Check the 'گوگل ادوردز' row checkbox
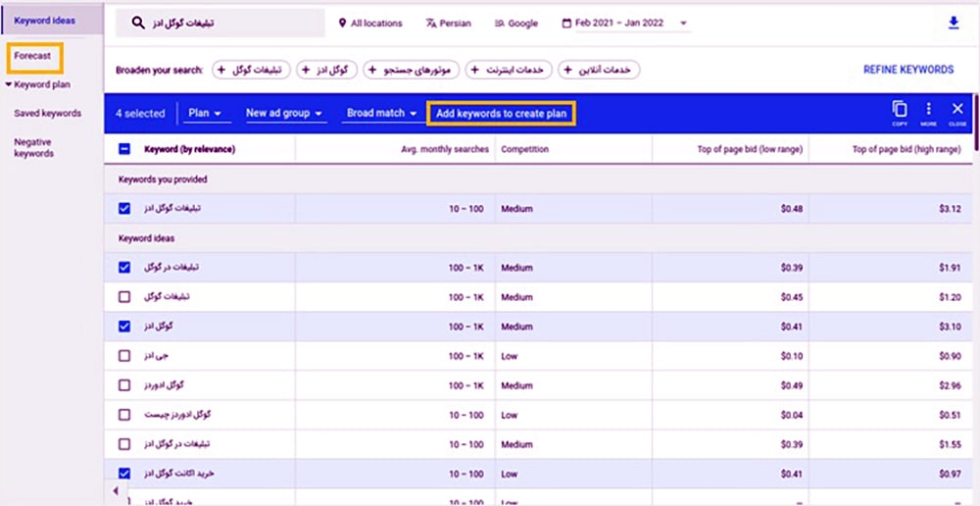980x506 pixels. (124, 385)
